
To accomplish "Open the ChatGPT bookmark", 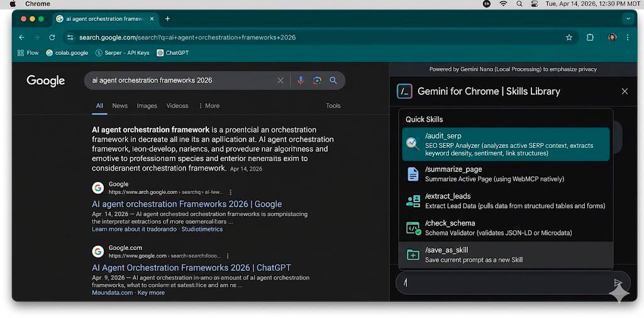I will tap(172, 53).
